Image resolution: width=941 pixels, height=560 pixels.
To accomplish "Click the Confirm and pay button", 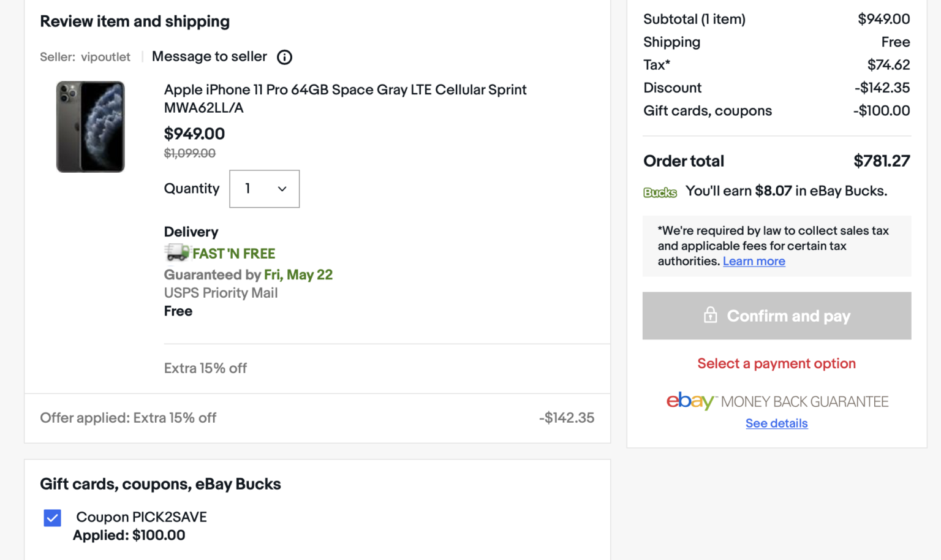I will pos(777,316).
